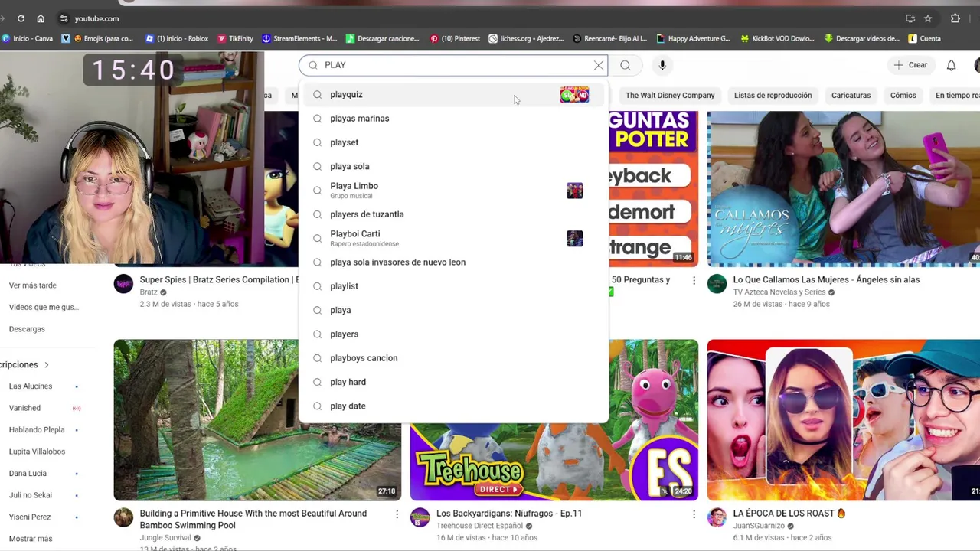Clear the search text with the X icon
Viewport: 980px width, 551px height.
pos(599,65)
